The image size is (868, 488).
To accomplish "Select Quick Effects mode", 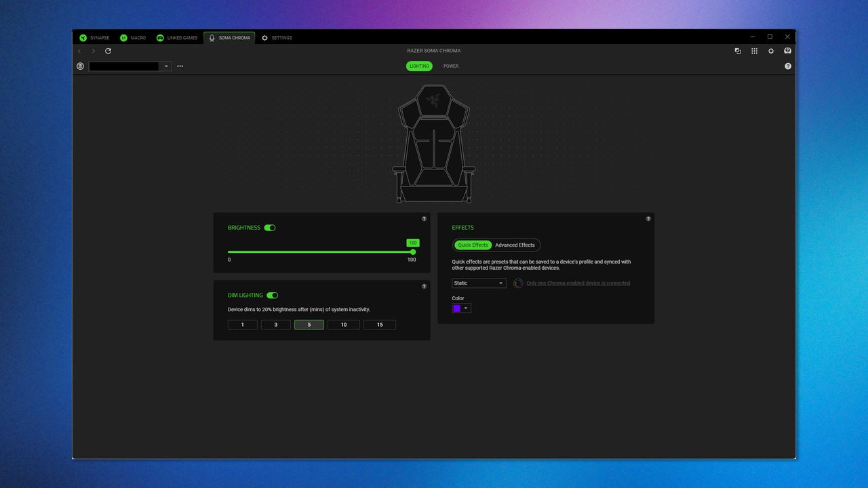I will pos(473,245).
